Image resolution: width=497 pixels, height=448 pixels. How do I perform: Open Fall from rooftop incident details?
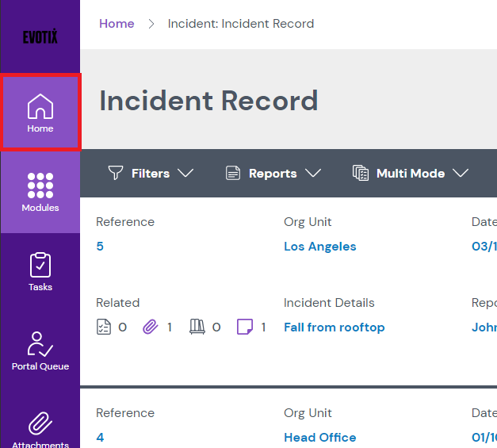point(335,327)
